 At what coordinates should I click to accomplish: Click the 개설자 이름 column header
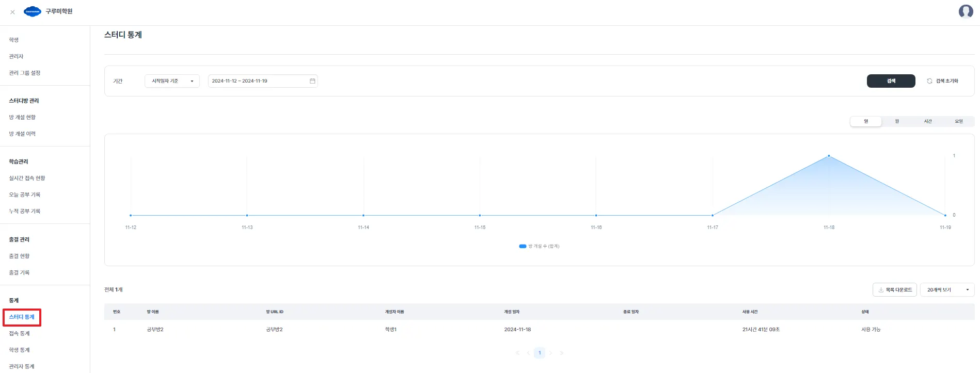click(x=394, y=312)
